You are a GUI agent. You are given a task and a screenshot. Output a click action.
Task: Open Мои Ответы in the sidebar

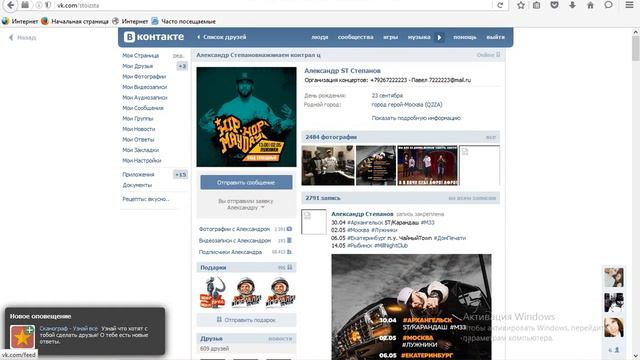(x=138, y=140)
